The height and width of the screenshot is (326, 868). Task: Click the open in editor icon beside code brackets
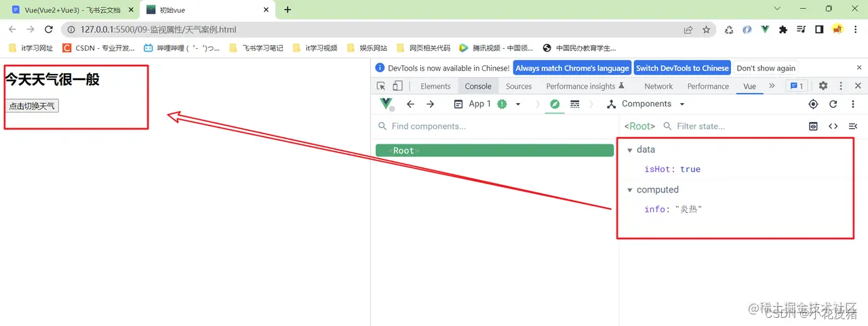pos(853,126)
